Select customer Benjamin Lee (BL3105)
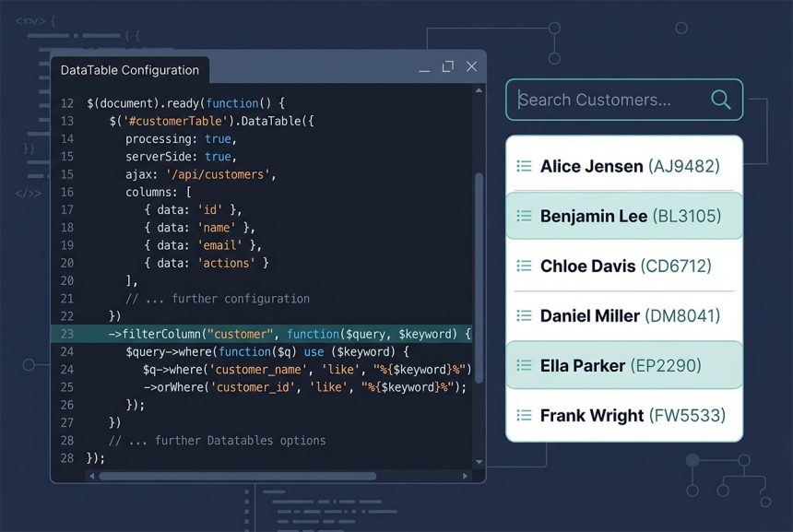Screen dimensions: 793x532 point(624,216)
